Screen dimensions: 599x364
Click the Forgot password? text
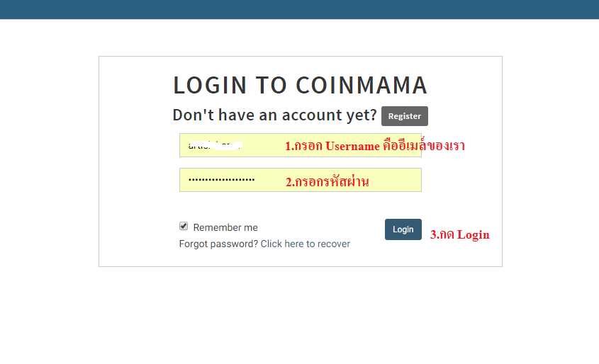coord(218,244)
